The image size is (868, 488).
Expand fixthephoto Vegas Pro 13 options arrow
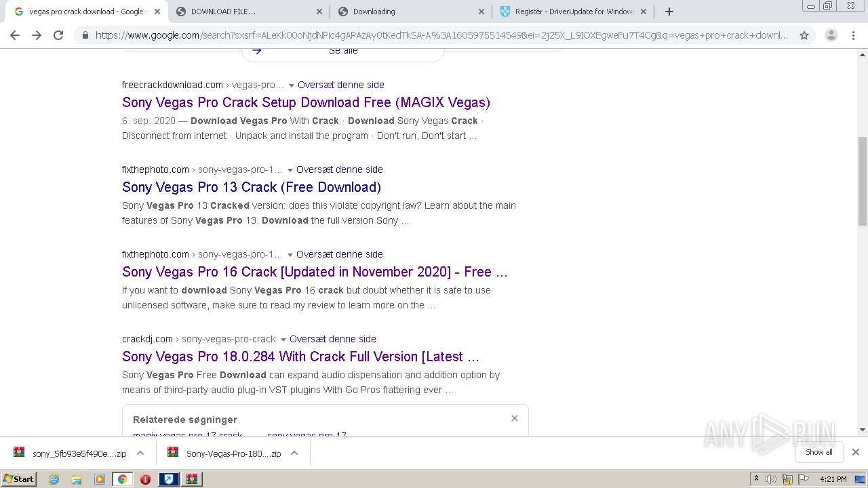[x=290, y=170]
